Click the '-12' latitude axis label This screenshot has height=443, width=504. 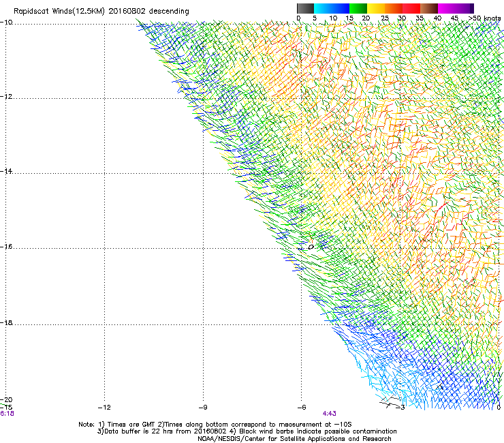coord(6,97)
